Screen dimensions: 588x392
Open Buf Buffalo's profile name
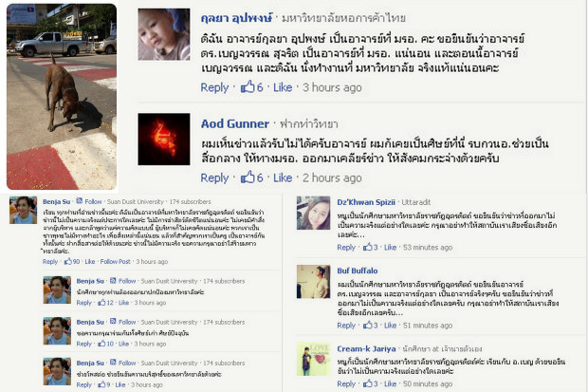(357, 271)
